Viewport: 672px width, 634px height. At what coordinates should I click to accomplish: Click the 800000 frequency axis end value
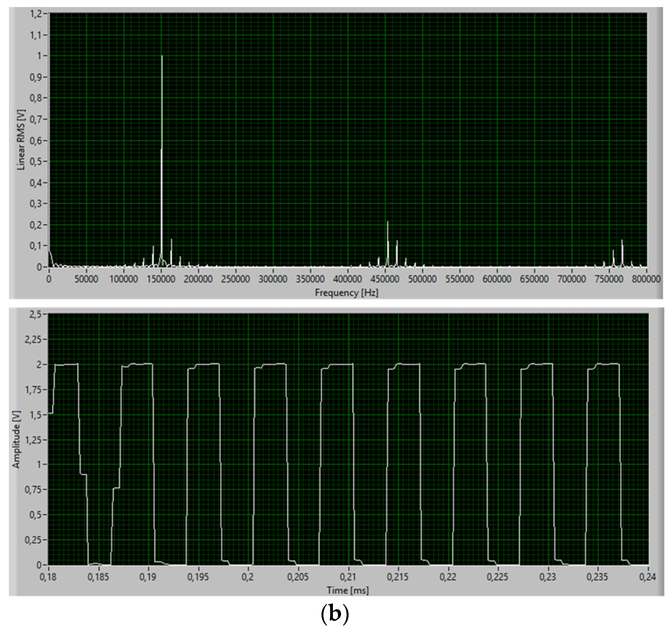point(646,279)
